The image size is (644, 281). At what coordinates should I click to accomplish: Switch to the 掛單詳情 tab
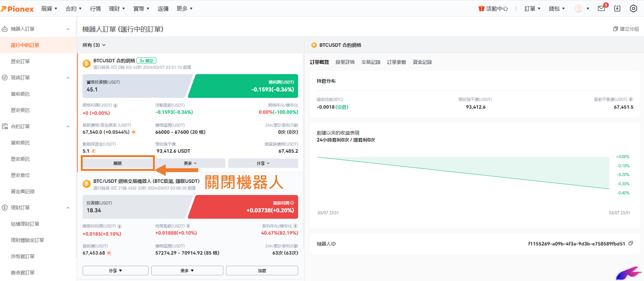pos(345,62)
